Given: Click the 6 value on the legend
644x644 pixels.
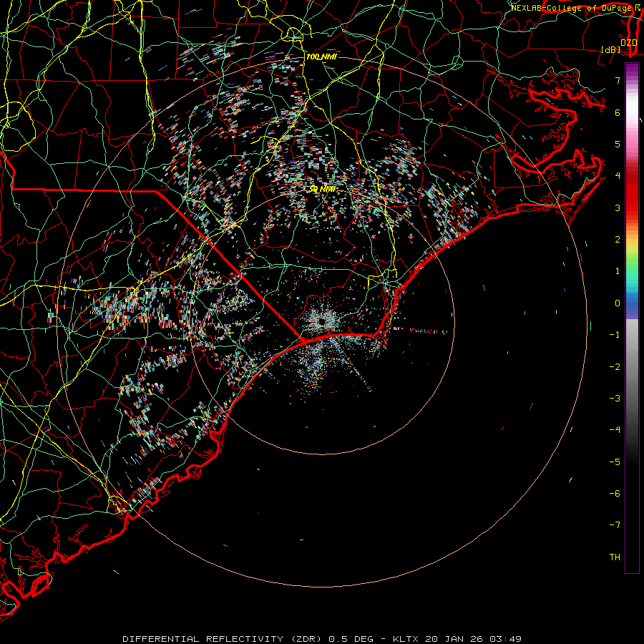Looking at the screenshot, I should click(x=618, y=112).
